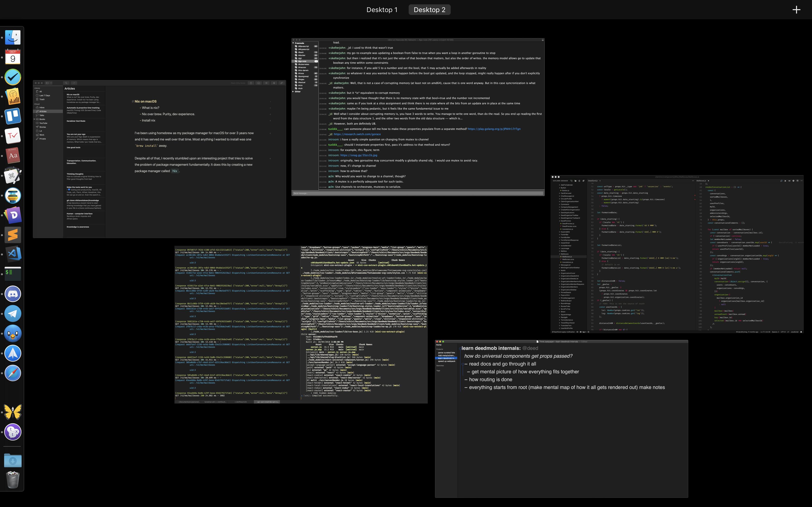Click the Trello dock icon
This screenshot has height=507, width=812.
[13, 116]
